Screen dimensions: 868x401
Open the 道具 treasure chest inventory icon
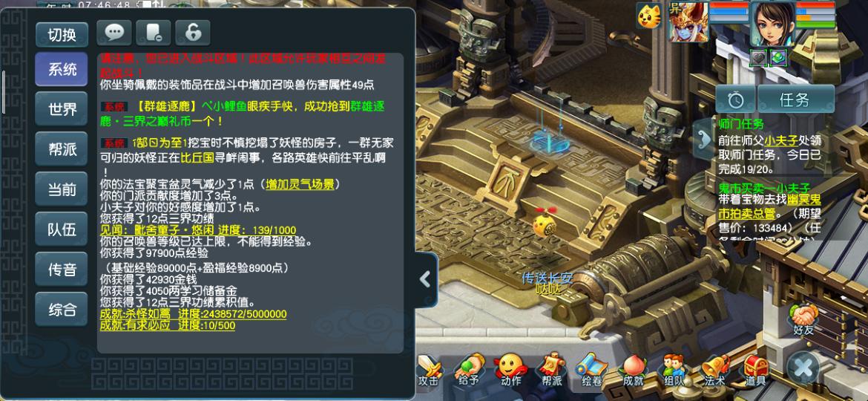point(755,369)
